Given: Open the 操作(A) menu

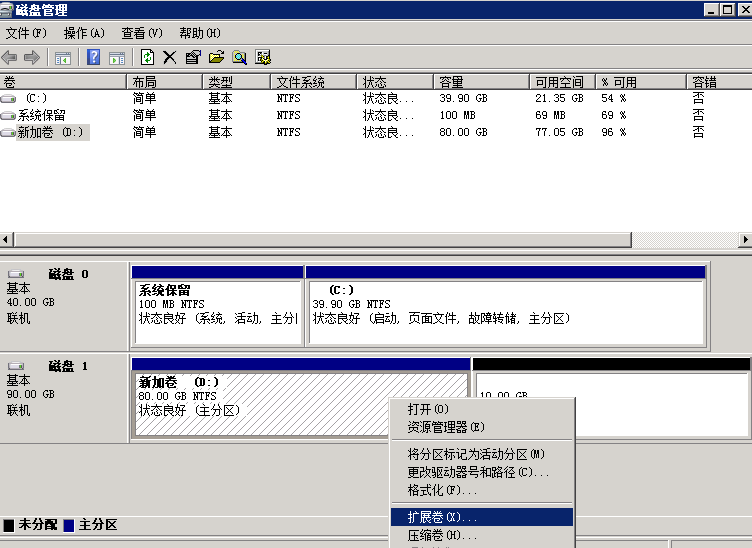Looking at the screenshot, I should 84,33.
